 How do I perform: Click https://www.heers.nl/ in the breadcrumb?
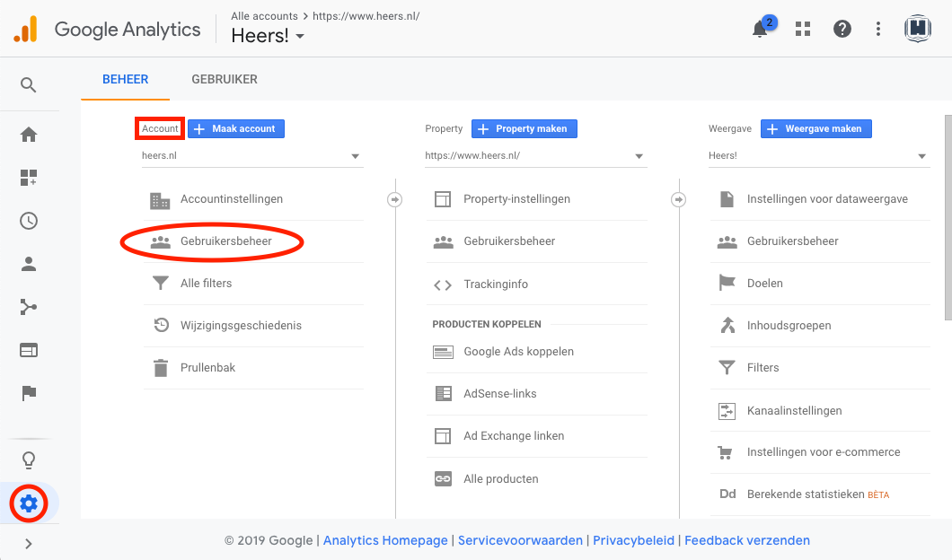click(x=366, y=16)
